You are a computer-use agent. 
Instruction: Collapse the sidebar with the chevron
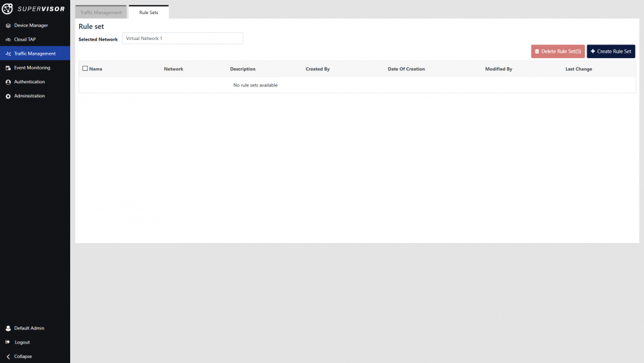coord(8,357)
